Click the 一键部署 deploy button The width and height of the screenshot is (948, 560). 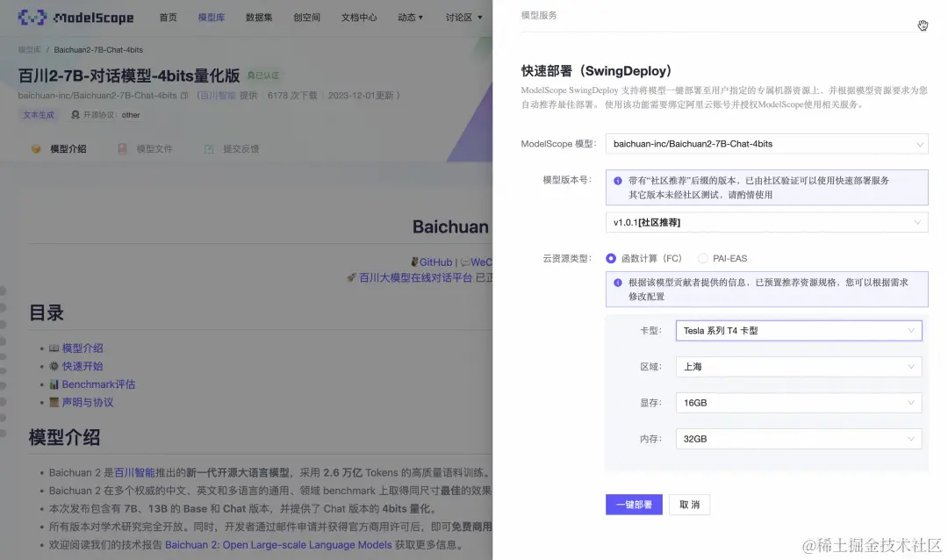(x=633, y=505)
